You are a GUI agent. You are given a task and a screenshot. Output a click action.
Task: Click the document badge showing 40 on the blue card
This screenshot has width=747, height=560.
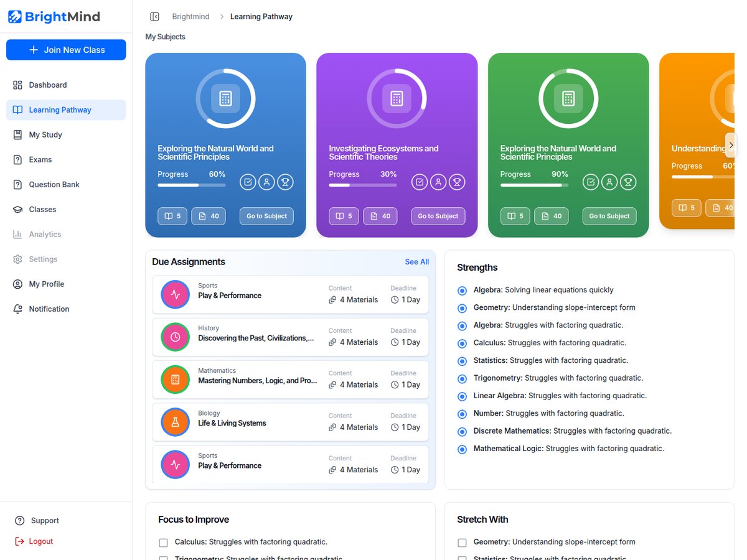pyautogui.click(x=209, y=216)
